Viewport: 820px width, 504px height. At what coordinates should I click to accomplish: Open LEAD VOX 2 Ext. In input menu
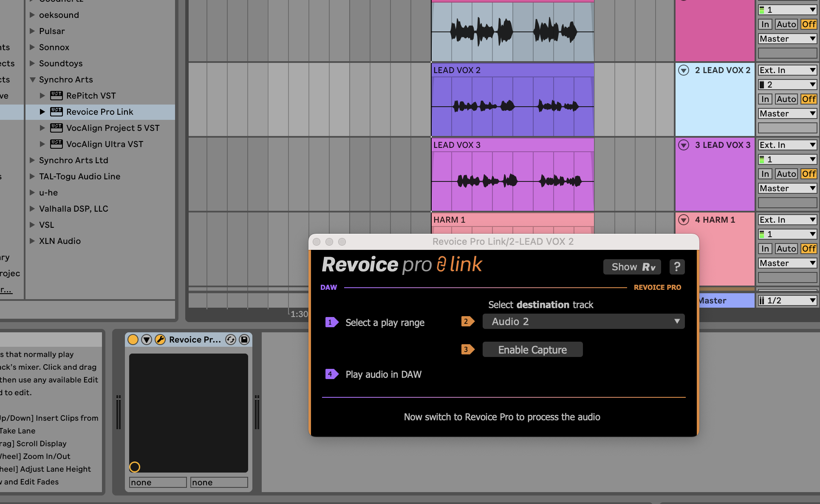[787, 70]
